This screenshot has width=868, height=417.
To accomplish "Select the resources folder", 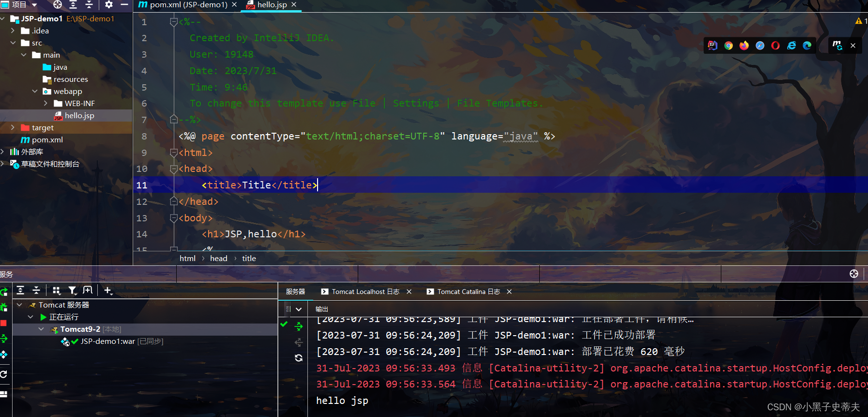I will click(65, 79).
